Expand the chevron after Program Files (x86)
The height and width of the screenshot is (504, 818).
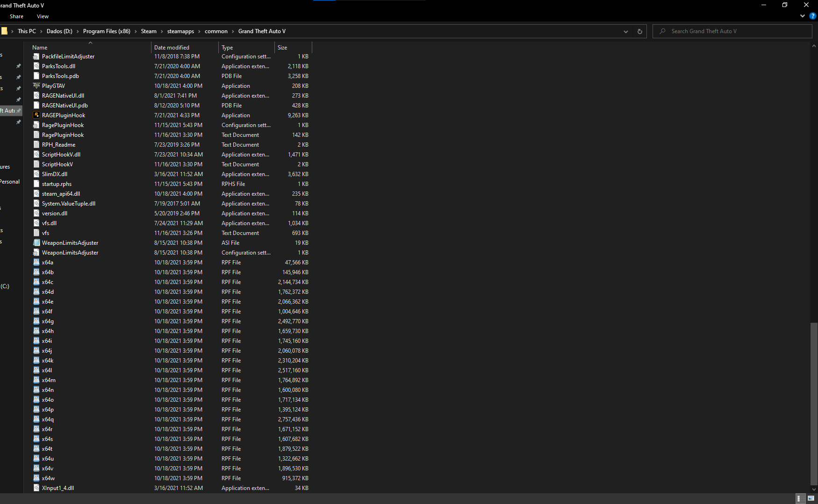tap(136, 31)
